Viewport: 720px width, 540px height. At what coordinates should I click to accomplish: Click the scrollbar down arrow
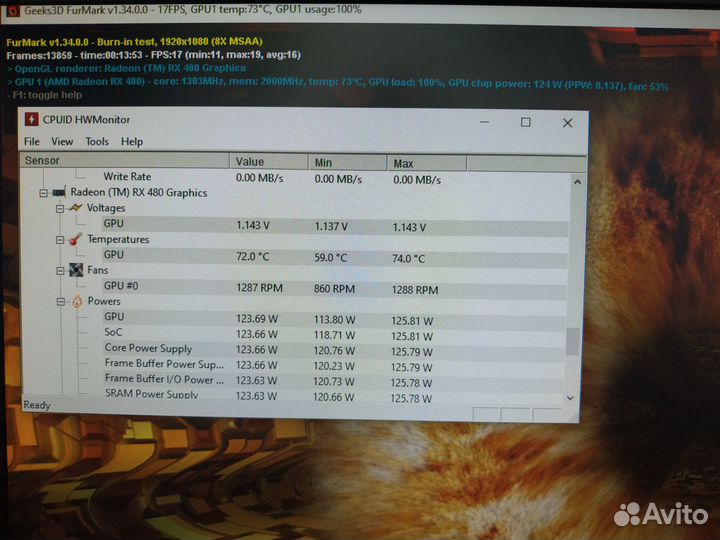coord(571,398)
